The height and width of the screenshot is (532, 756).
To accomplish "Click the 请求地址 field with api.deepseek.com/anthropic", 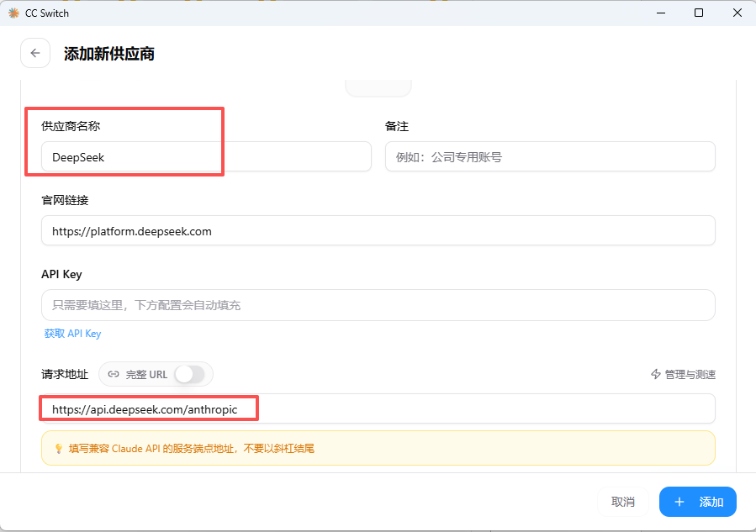I will tap(378, 409).
